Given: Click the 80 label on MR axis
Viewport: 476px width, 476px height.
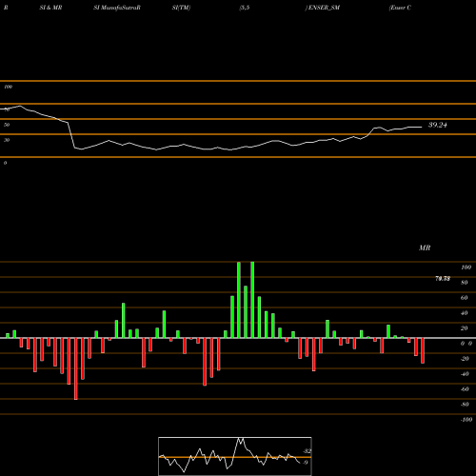Looking at the screenshot, I should (465, 283).
